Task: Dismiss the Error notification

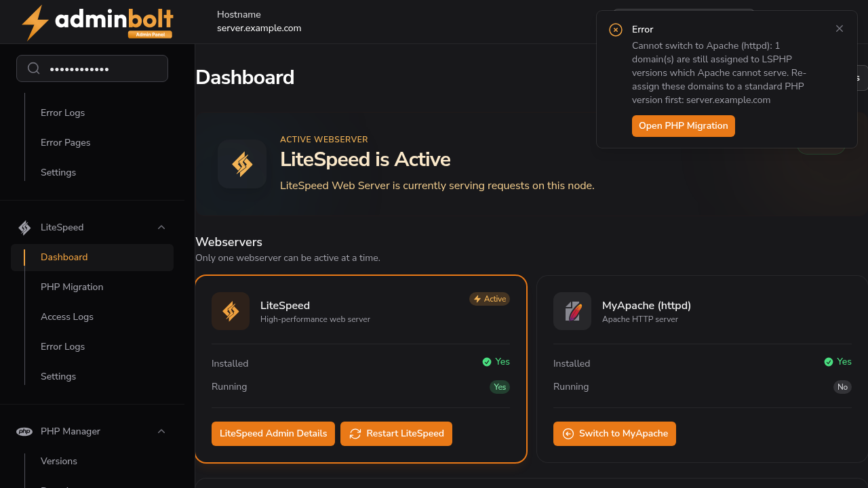Action: tap(840, 28)
